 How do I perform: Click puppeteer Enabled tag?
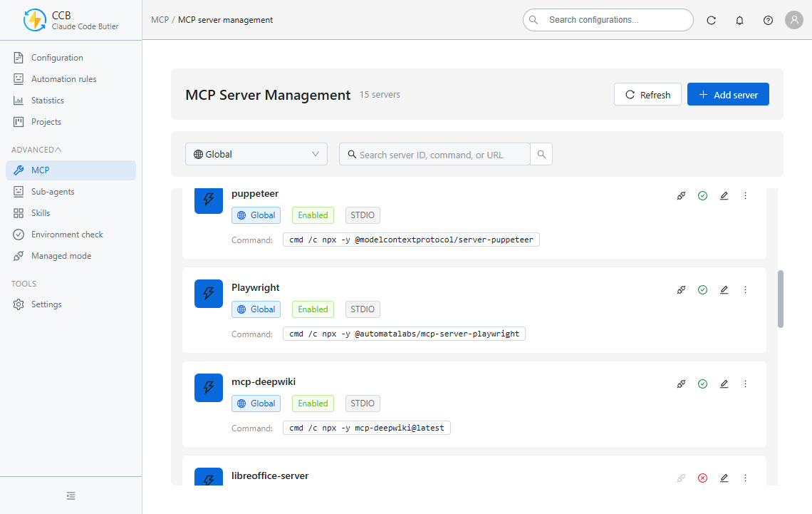point(313,215)
